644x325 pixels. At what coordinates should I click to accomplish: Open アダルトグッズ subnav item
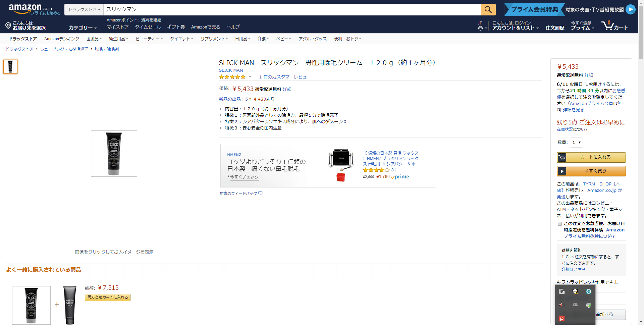312,39
